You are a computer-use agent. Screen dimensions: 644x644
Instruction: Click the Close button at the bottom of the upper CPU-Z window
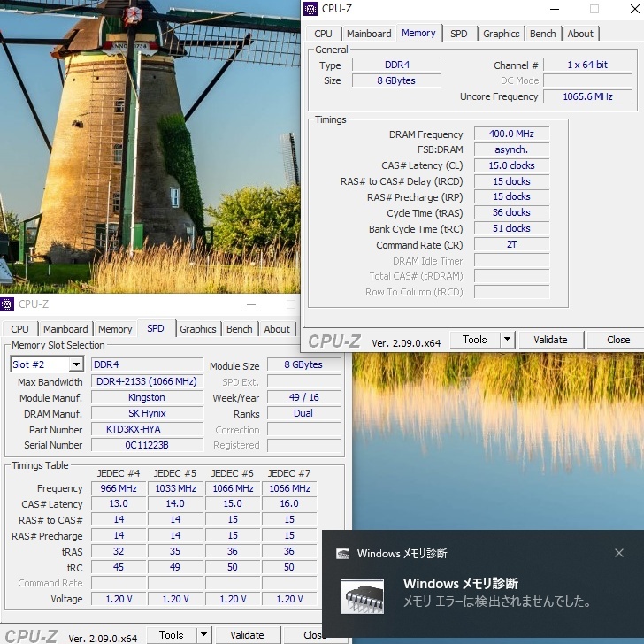click(x=618, y=340)
